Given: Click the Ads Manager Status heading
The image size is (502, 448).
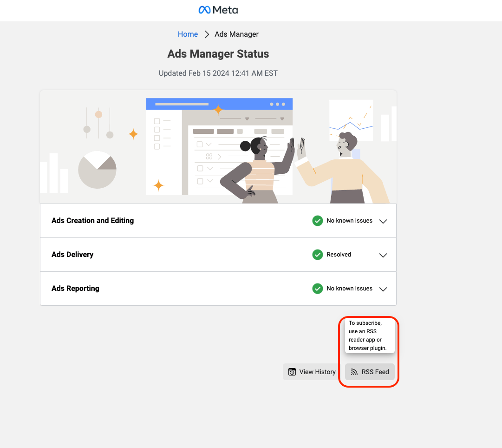Looking at the screenshot, I should tap(218, 54).
